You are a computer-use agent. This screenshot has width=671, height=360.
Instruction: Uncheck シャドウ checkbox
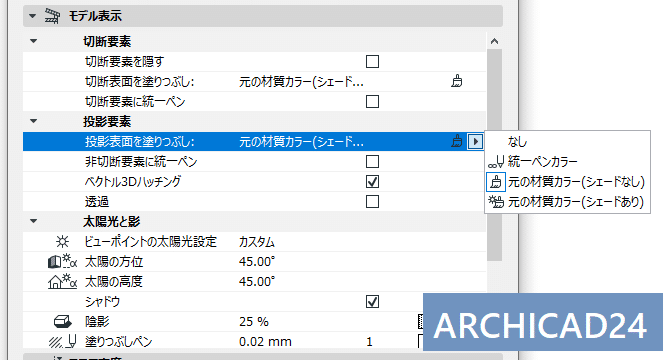tap(372, 301)
